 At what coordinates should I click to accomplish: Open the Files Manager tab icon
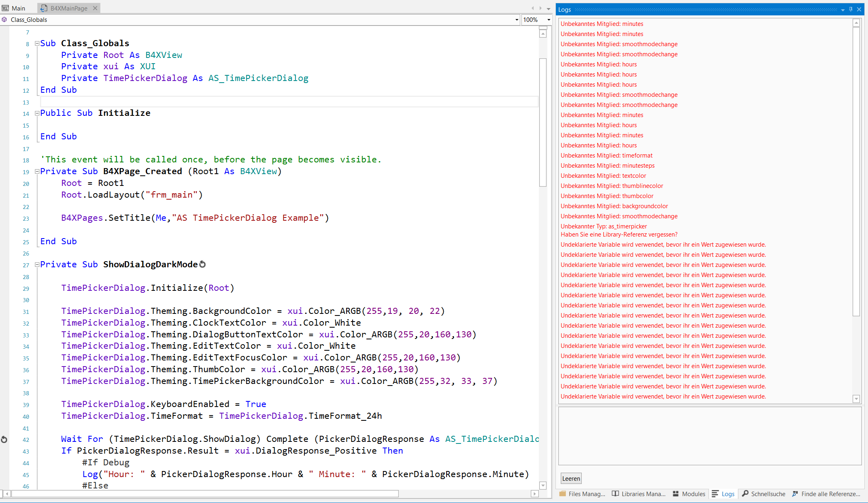point(563,494)
